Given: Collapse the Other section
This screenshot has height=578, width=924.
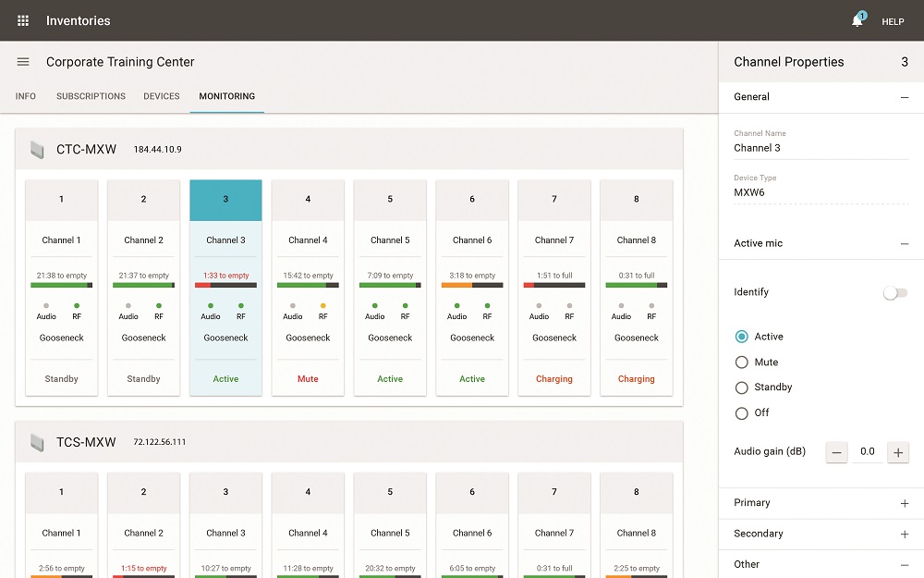Looking at the screenshot, I should (905, 565).
